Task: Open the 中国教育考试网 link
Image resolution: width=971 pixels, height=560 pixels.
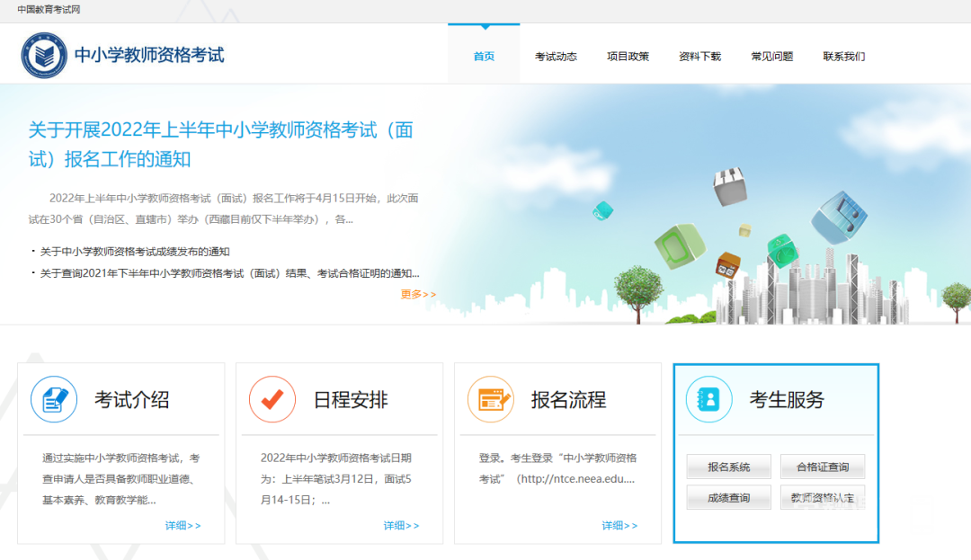Action: coord(49,9)
